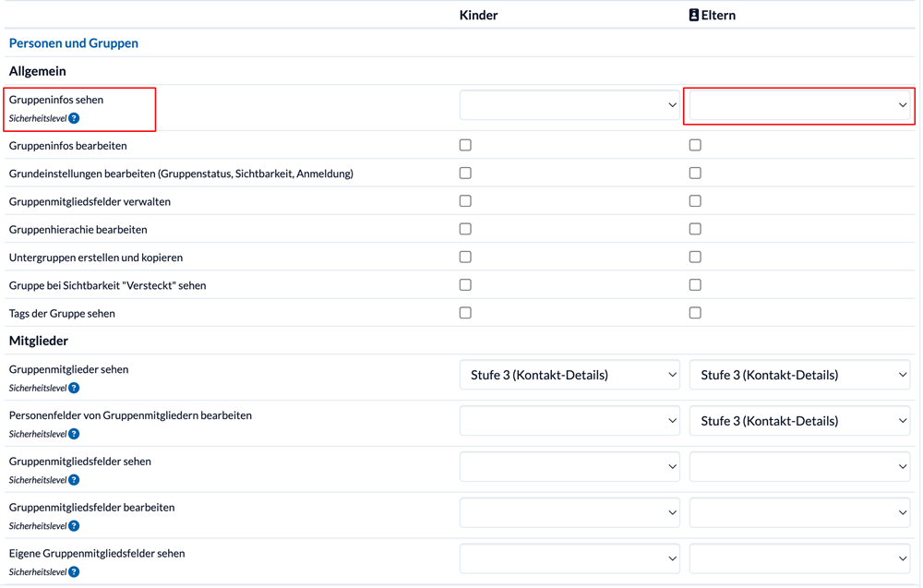Enable Gruppeninfos bearbeiten for Kinder
This screenshot has height=588, width=923.
(x=465, y=145)
